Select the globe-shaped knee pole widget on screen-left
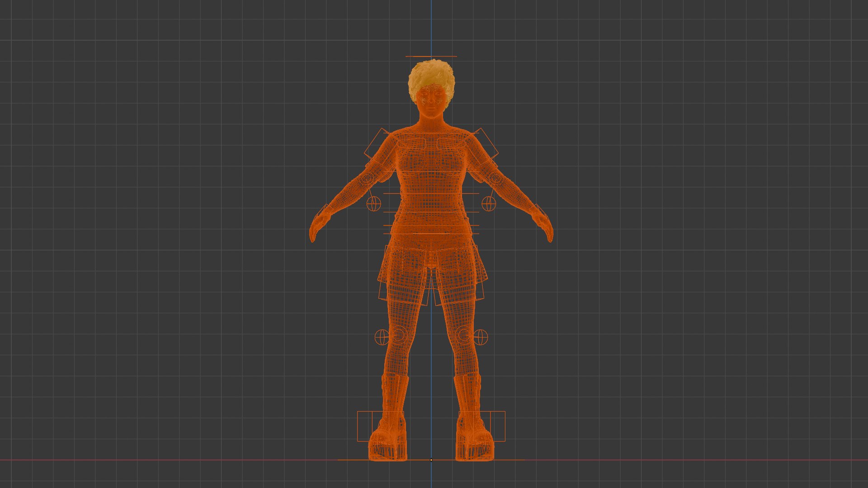This screenshot has width=868, height=488. click(x=382, y=337)
